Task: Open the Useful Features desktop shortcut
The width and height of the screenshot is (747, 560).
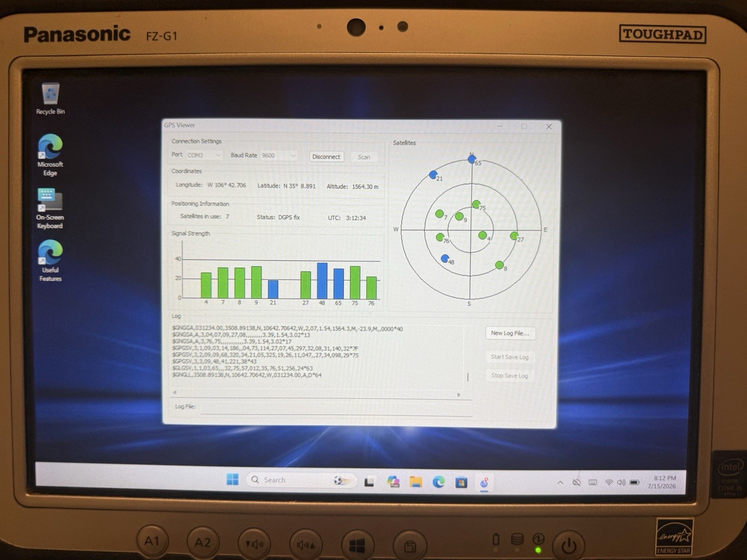Action: click(50, 261)
